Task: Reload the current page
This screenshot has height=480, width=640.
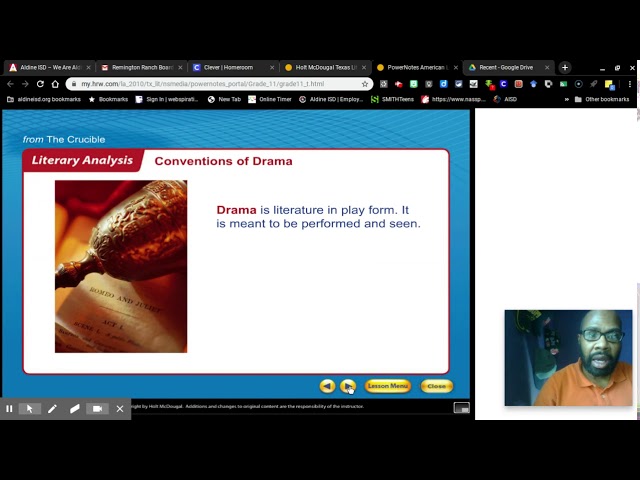Action: point(40,84)
